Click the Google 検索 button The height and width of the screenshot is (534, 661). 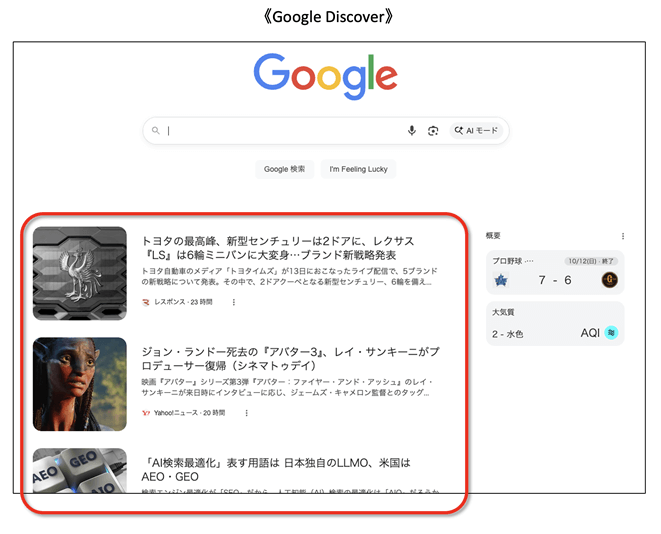[x=285, y=169]
